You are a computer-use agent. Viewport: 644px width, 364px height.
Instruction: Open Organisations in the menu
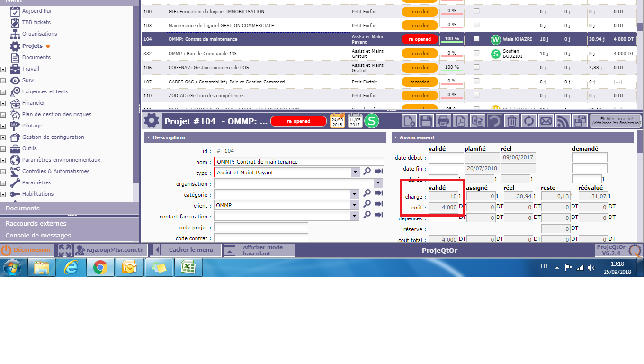click(x=40, y=34)
